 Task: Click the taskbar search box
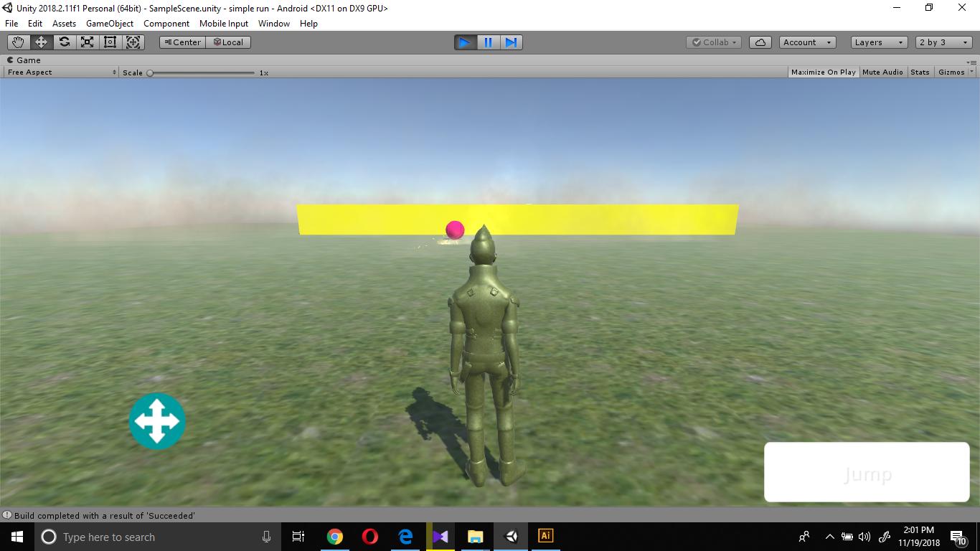(156, 537)
